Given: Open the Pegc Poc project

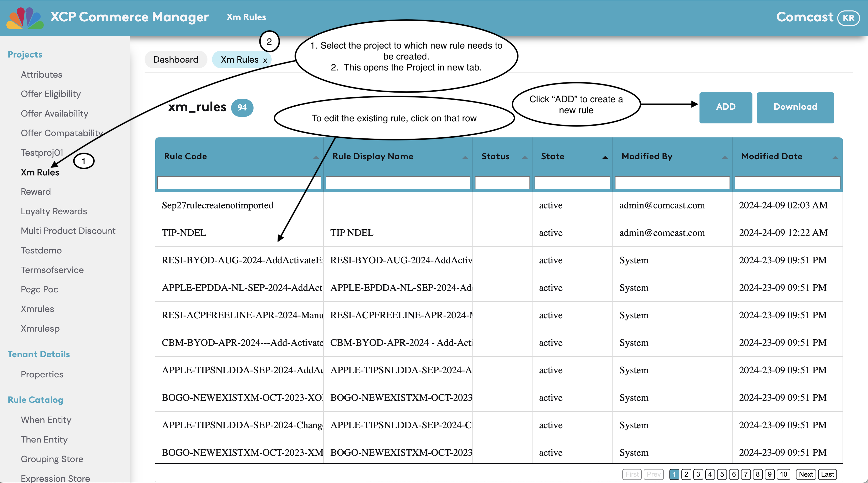Looking at the screenshot, I should tap(39, 289).
